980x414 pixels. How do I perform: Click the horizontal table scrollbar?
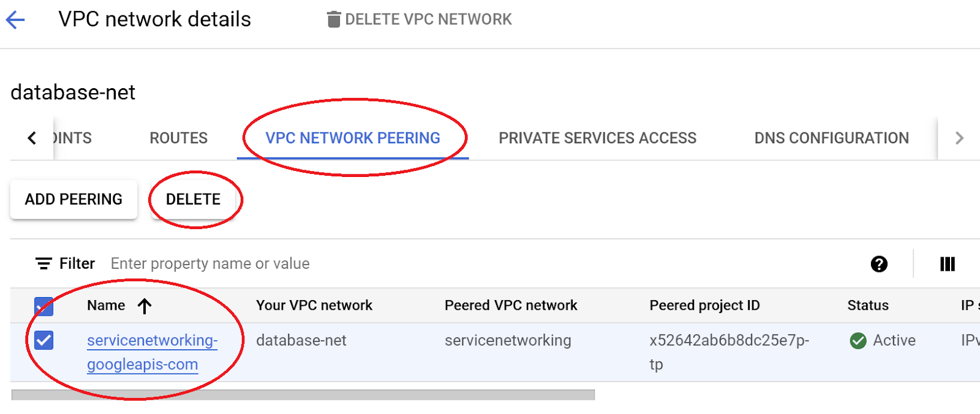303,395
